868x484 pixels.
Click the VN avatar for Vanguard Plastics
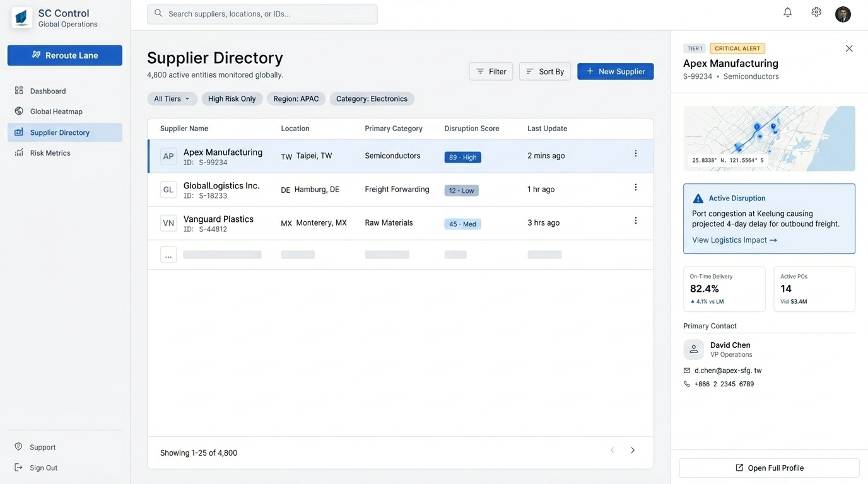168,223
